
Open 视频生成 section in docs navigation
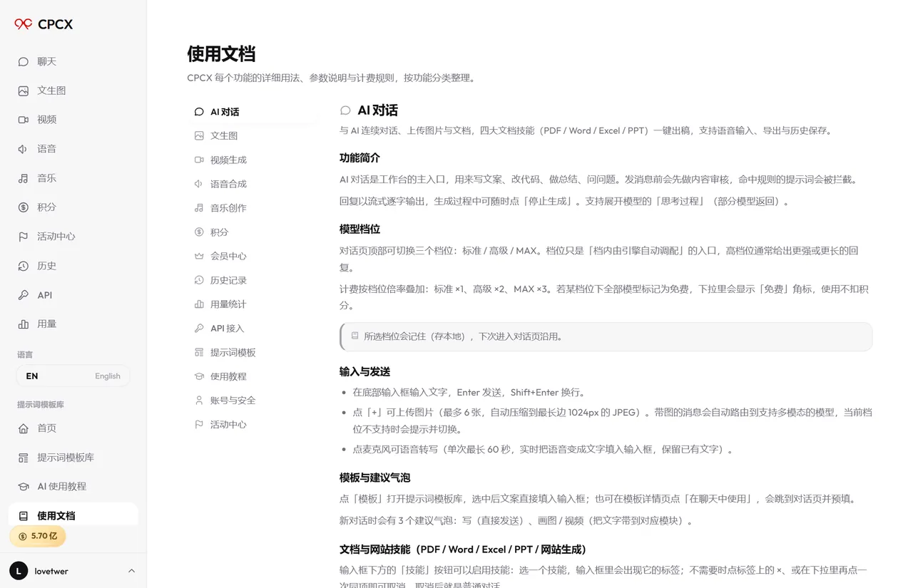[253, 160]
